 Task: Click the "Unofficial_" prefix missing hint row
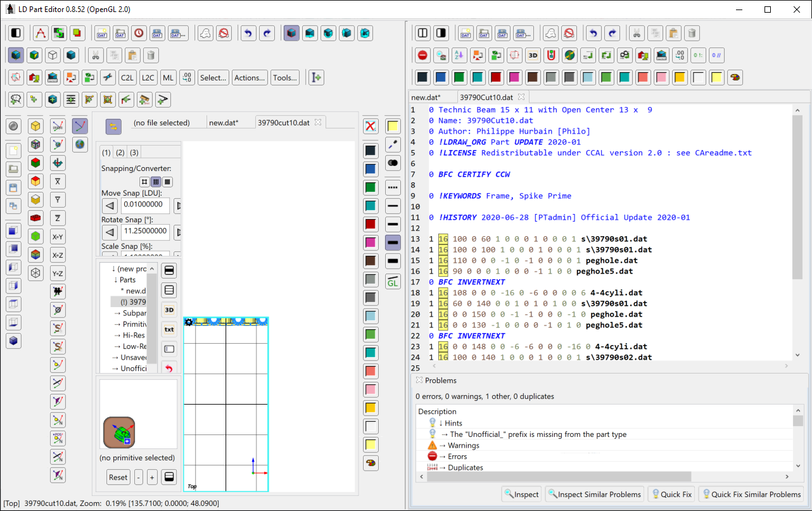coord(538,434)
